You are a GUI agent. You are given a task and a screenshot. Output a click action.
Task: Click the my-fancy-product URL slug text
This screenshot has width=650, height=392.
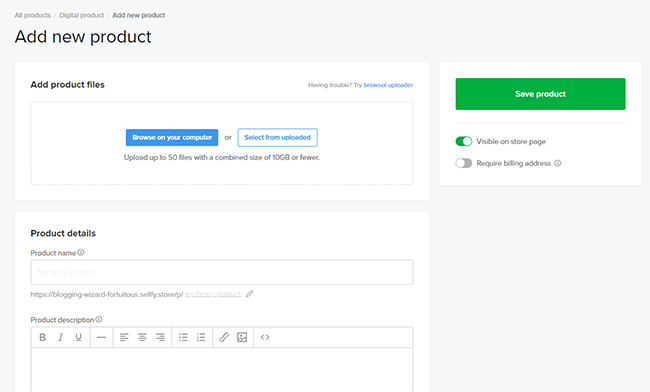pos(213,294)
